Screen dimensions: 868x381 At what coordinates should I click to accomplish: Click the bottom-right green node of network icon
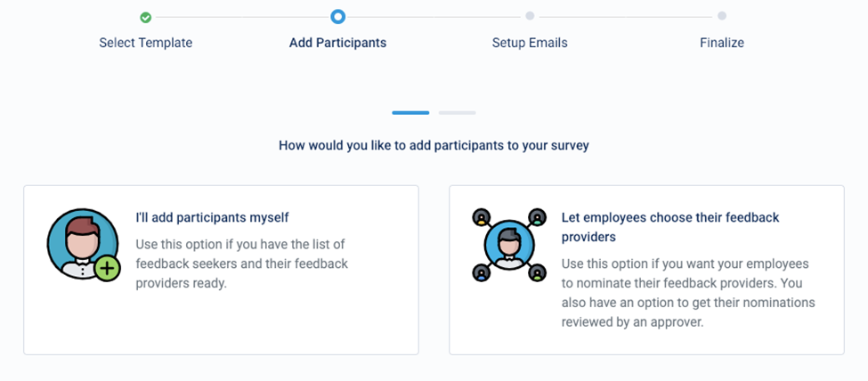tap(537, 272)
